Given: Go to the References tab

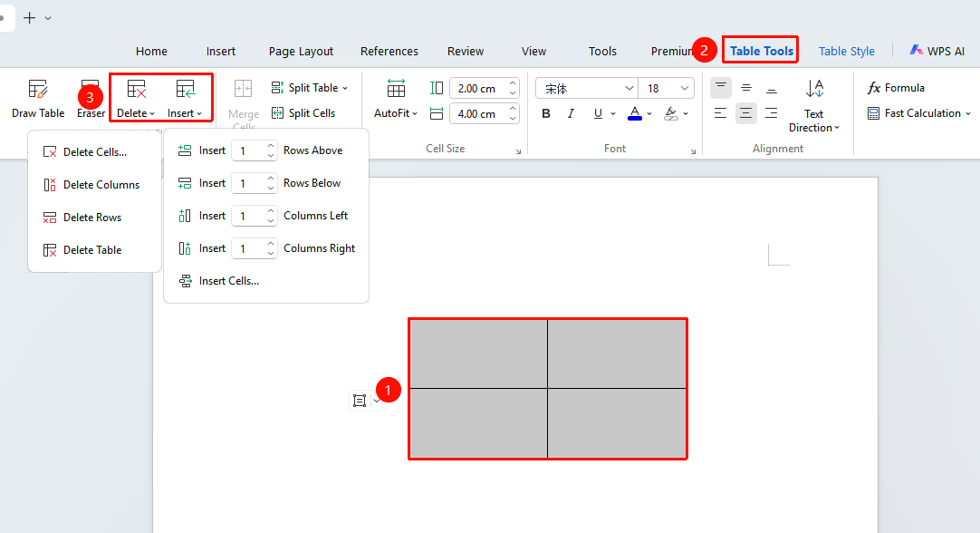Looking at the screenshot, I should pyautogui.click(x=389, y=52).
